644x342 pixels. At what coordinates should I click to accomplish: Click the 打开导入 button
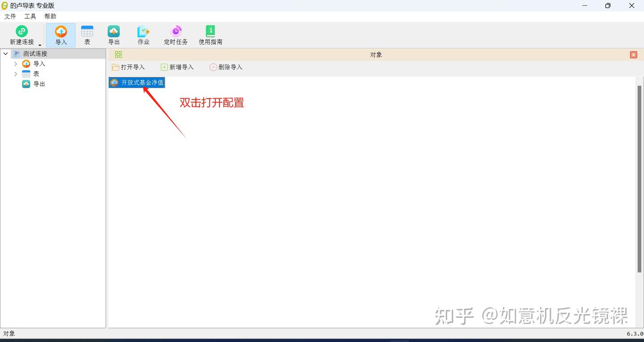pyautogui.click(x=128, y=67)
